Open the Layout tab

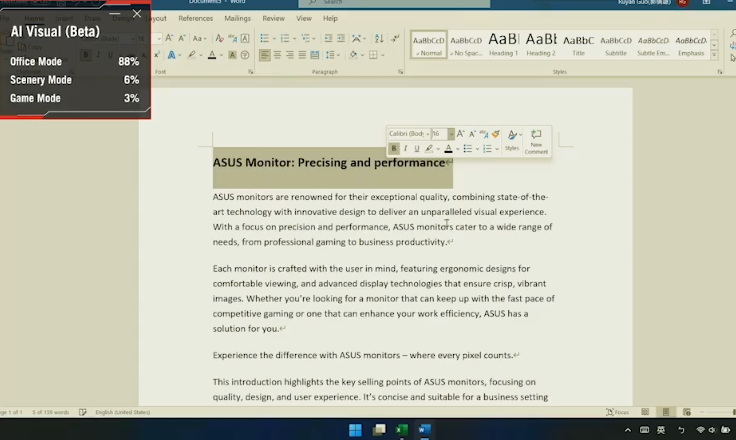point(156,18)
